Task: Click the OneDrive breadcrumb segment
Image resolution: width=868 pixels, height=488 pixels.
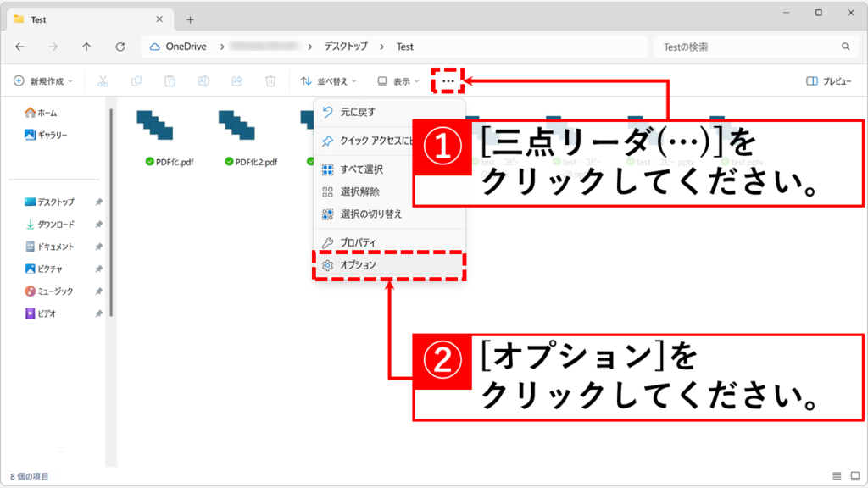Action: pyautogui.click(x=186, y=47)
